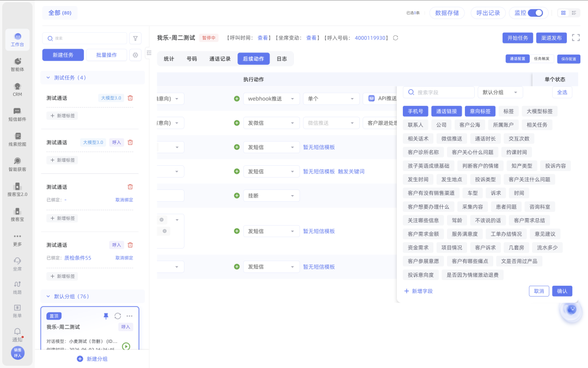This screenshot has height=368, width=588.
Task: Open the 搜客宝2.0 sidebar icon
Action: click(x=17, y=189)
